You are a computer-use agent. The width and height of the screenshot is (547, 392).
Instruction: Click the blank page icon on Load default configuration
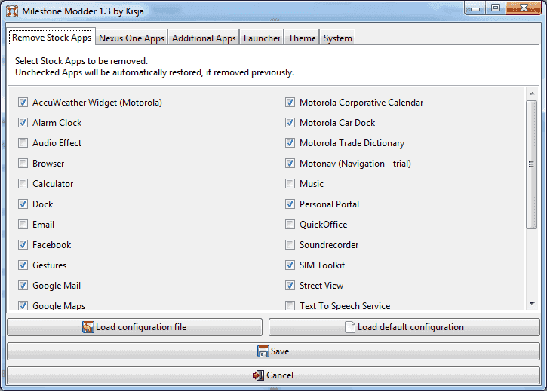tap(350, 327)
